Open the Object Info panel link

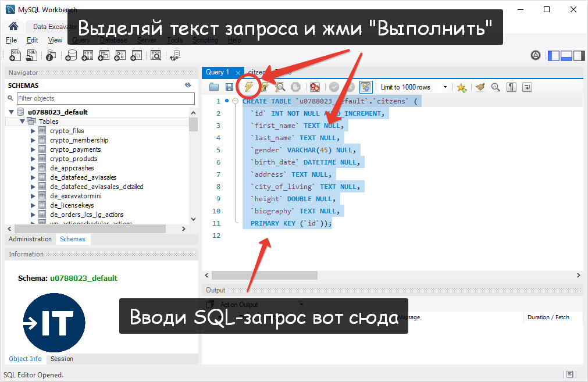25,359
